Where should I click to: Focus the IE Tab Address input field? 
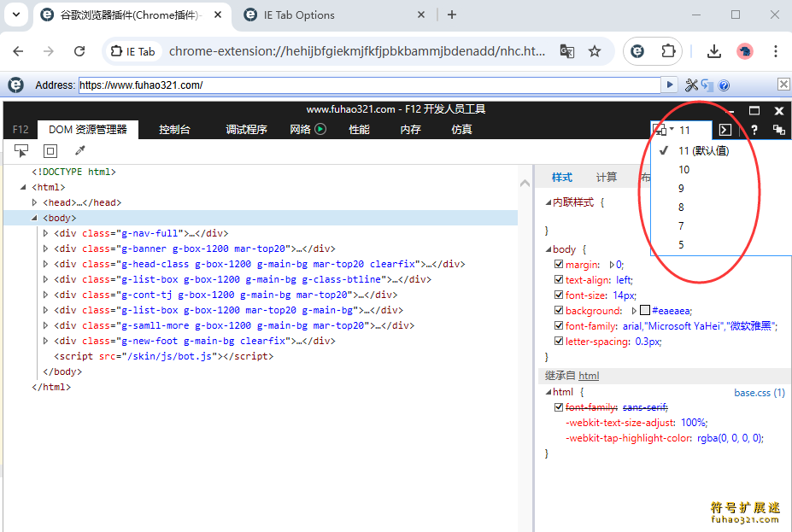point(369,85)
